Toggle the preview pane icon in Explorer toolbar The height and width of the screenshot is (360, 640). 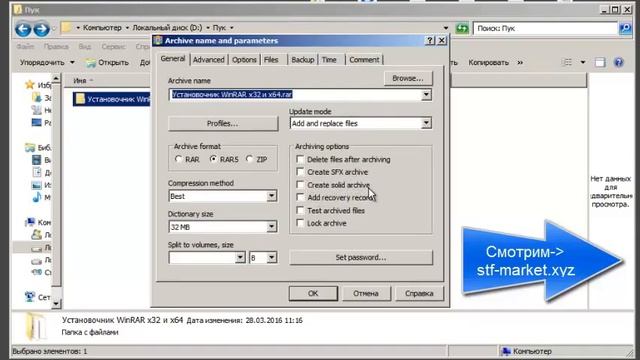[x=600, y=62]
